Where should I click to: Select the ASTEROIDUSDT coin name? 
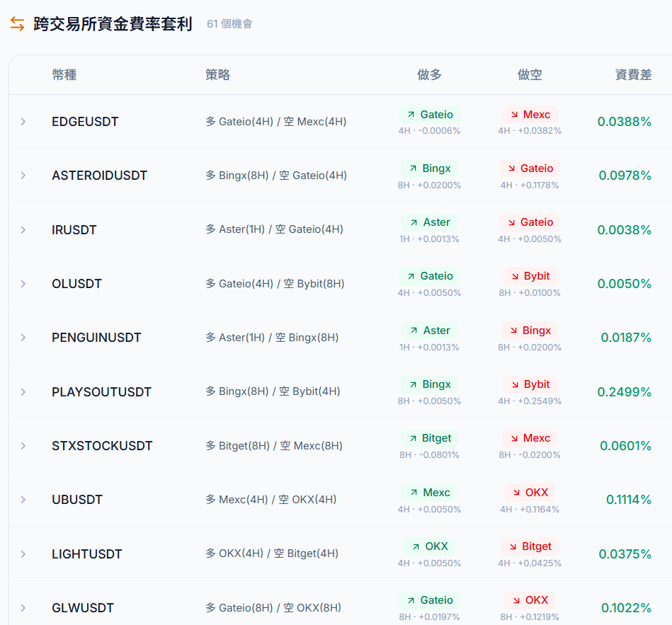coord(99,176)
